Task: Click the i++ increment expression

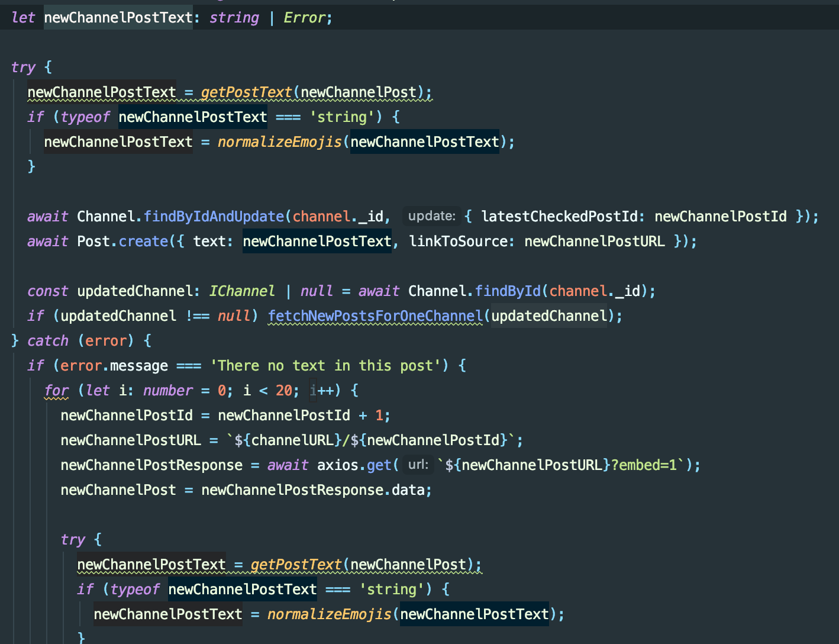Action: (x=321, y=390)
